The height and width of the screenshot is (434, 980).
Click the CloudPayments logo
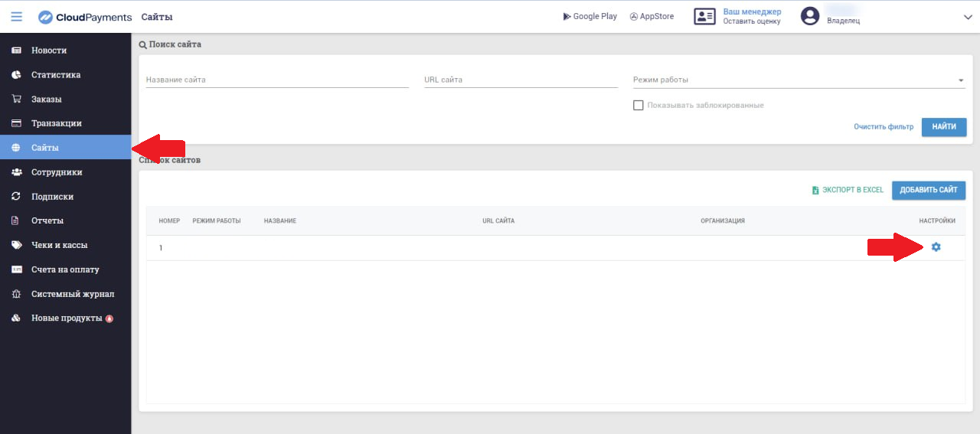85,17
